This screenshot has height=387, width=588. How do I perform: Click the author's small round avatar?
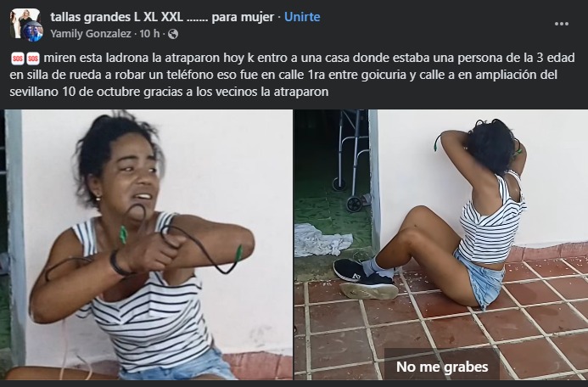32,31
